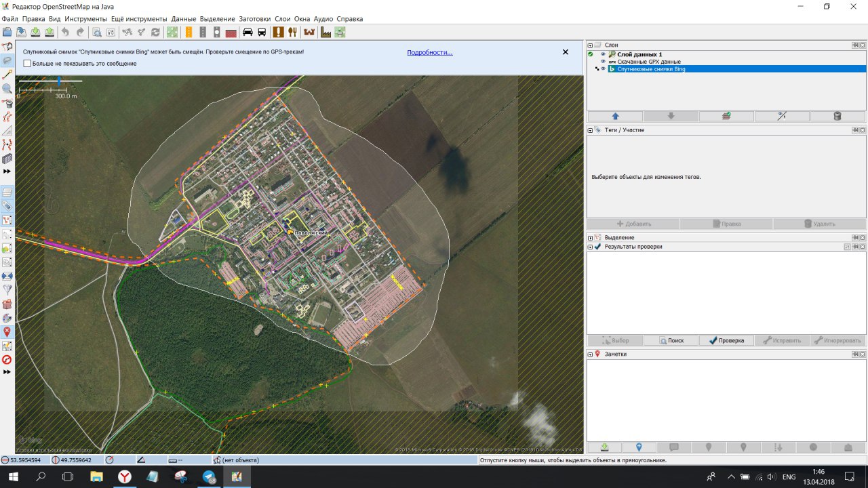
Task: Click the delete layer trash icon
Action: click(x=837, y=116)
